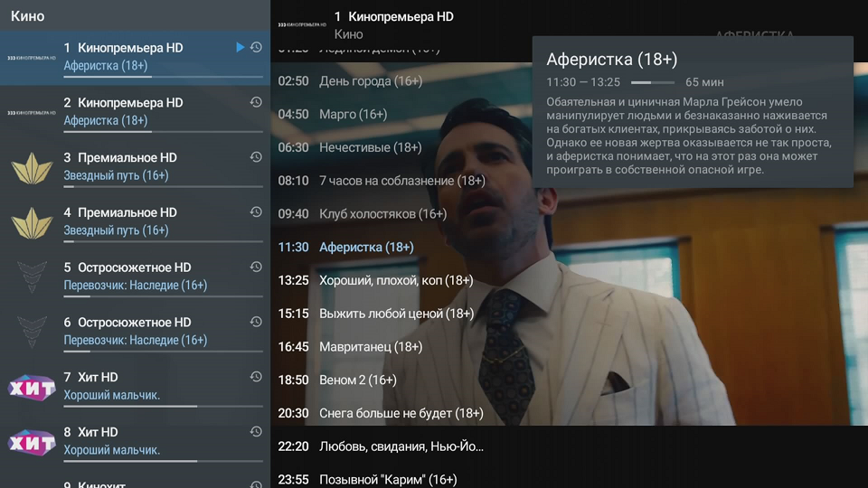Click Перевозчик: Наследие under channel 6
The height and width of the screenshot is (488, 868).
(135, 340)
